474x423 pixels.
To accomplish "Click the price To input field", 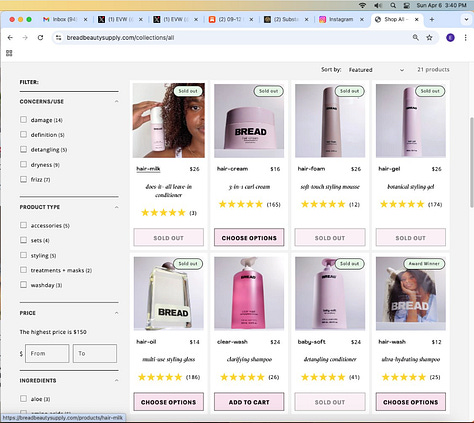I will tap(95, 353).
